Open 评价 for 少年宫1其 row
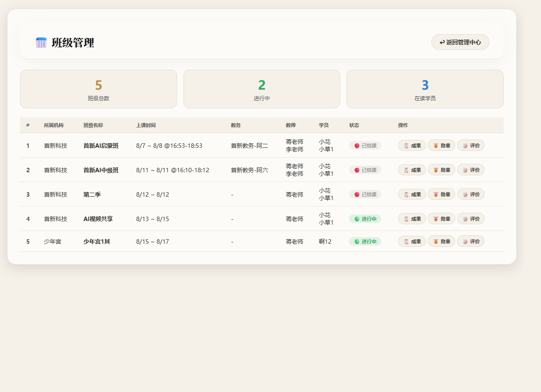Viewport: 541px width, 392px height. click(x=471, y=242)
